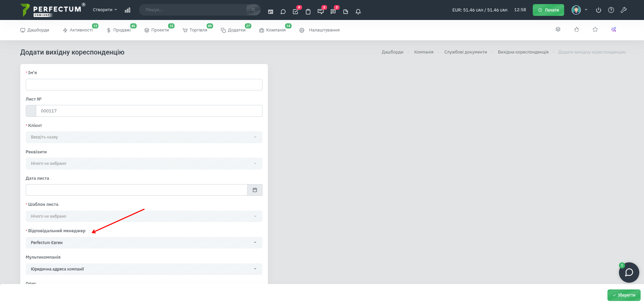Click the layers stack icon in the right toolbar

coord(558,29)
